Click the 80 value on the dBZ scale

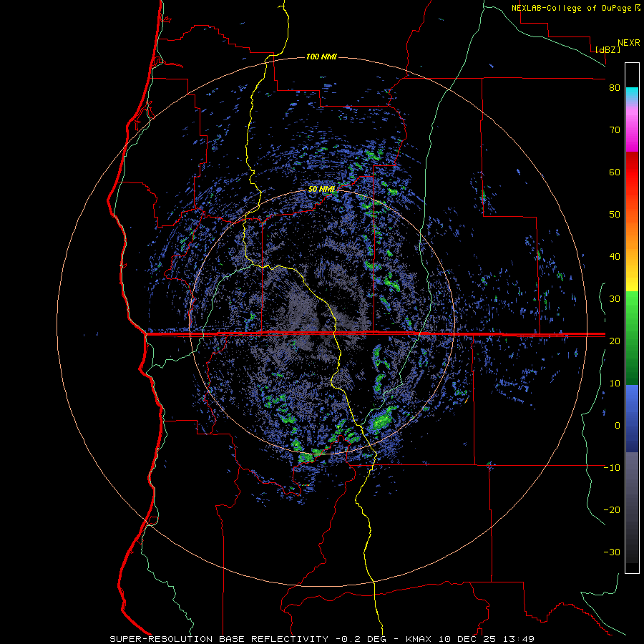tap(615, 88)
